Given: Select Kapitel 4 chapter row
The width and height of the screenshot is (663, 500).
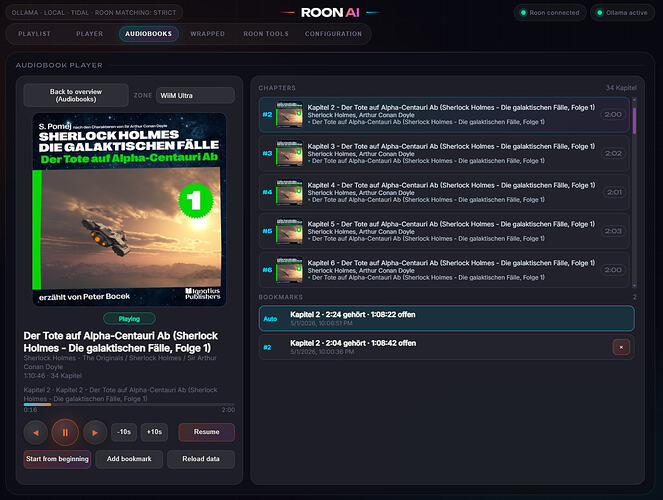Looking at the screenshot, I should pyautogui.click(x=444, y=192).
